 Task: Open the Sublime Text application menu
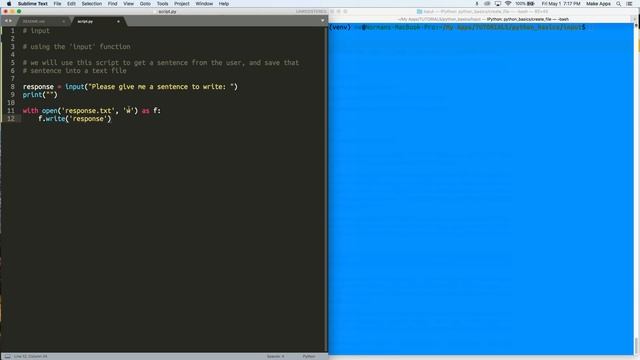33,4
